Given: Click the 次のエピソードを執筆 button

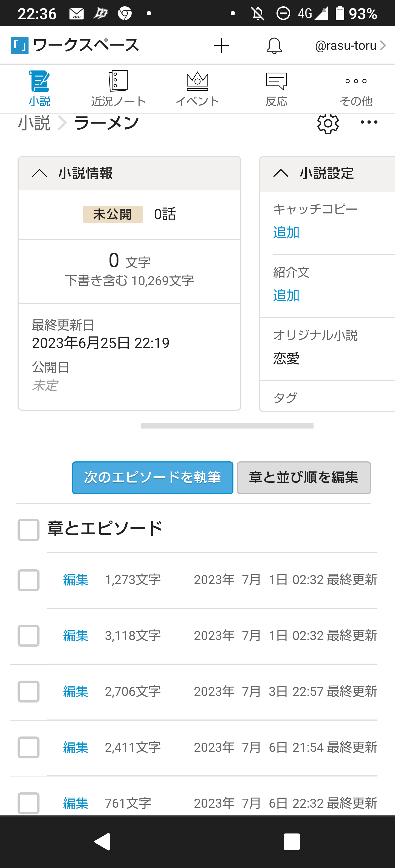Looking at the screenshot, I should point(153,478).
